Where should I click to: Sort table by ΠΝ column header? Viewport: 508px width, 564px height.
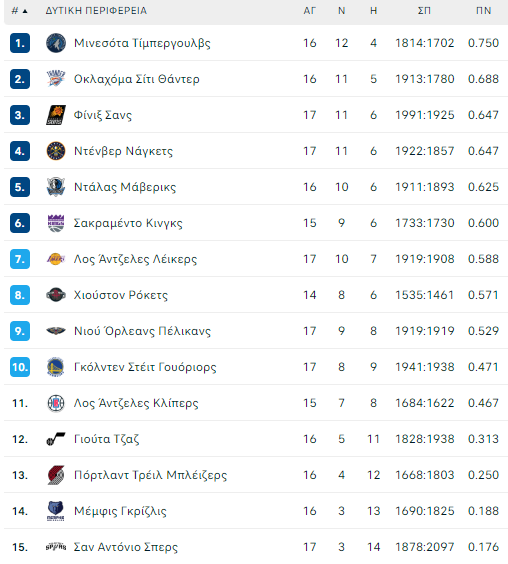483,11
